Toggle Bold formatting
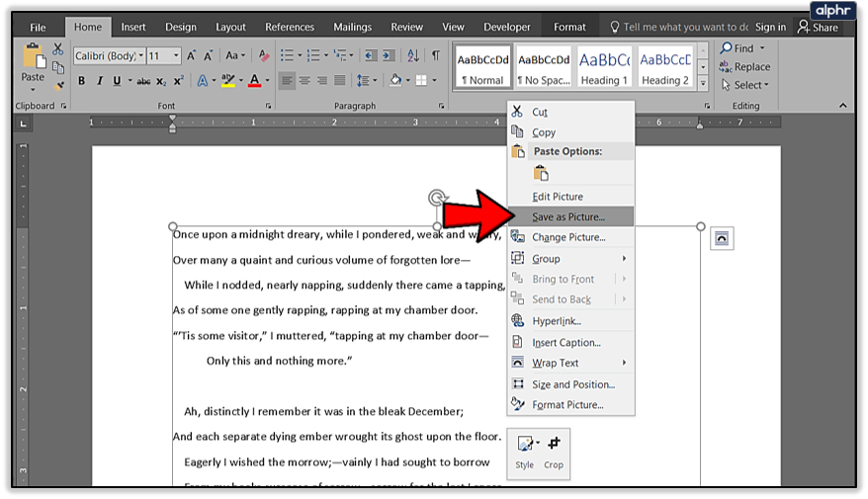 pos(82,81)
